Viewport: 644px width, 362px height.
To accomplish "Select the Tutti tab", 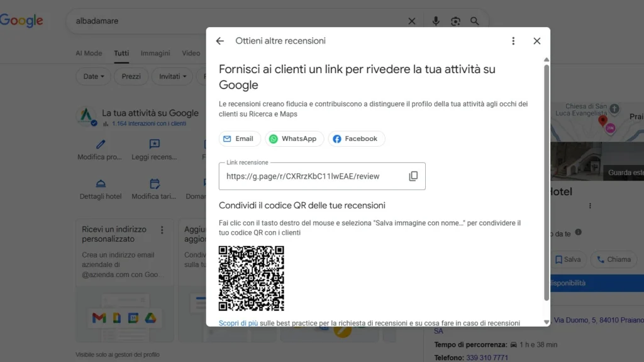I will click(x=121, y=53).
